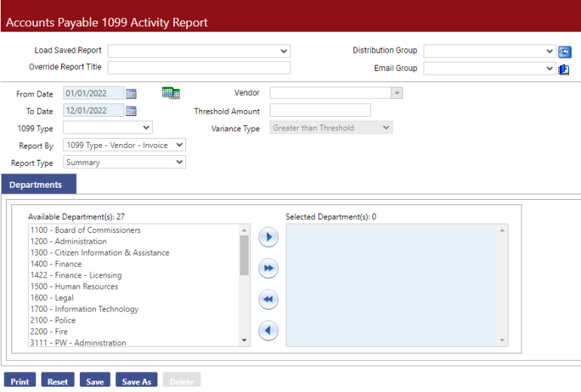
Task: Remove selected department from Selected list
Action: 268,330
